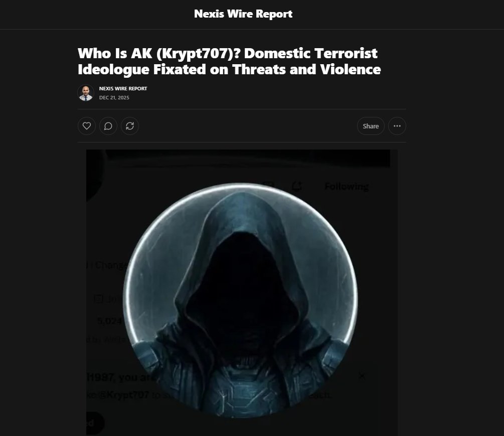Screen dimensions: 504x436
Task: Click the faded calendar joined icon in the image
Action: tap(98, 299)
